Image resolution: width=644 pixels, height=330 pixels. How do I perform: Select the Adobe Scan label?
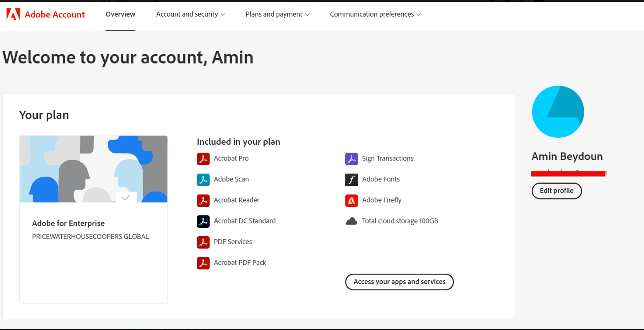pyautogui.click(x=231, y=179)
